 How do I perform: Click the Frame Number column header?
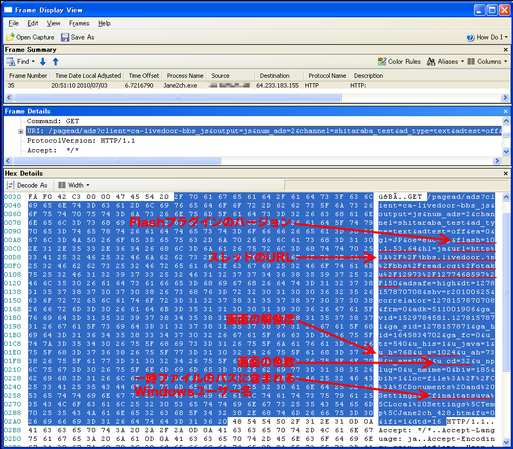(27, 76)
